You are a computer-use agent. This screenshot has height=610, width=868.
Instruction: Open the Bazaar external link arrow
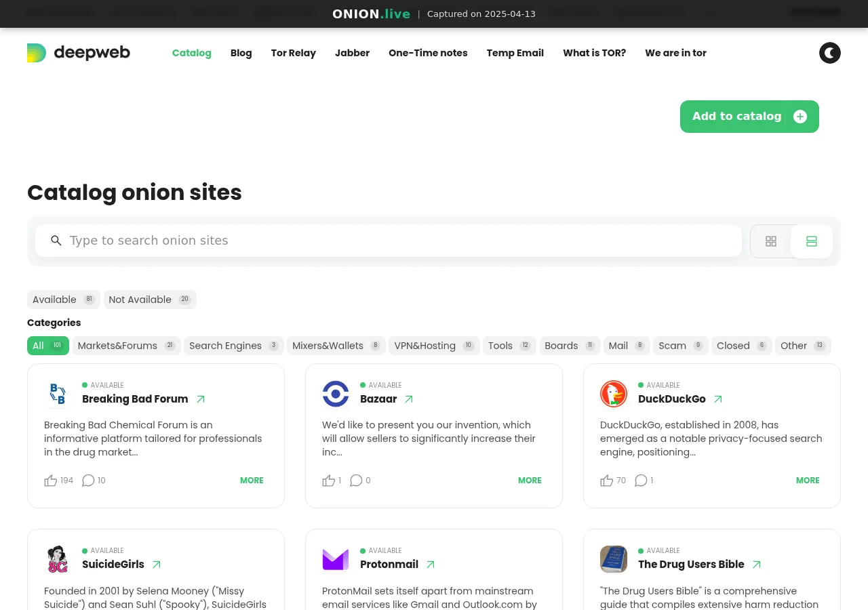[x=409, y=399]
